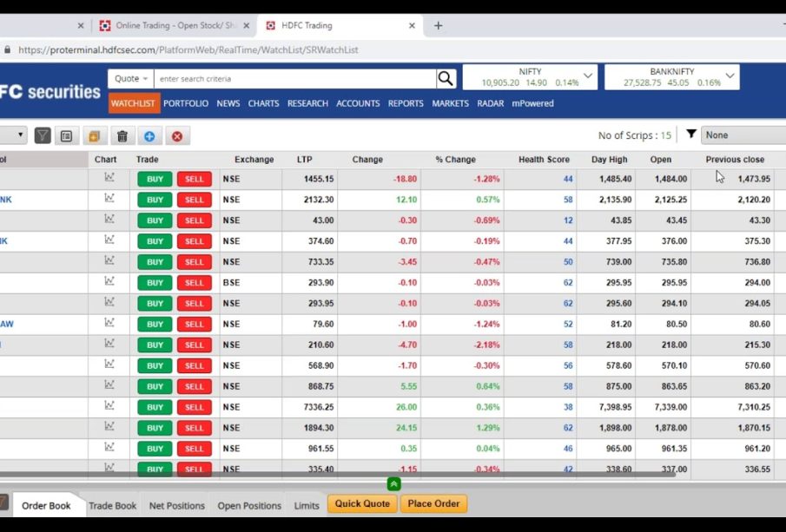Click BUY for the 7336.25 LTP row
This screenshot has width=786, height=532.
coord(155,407)
